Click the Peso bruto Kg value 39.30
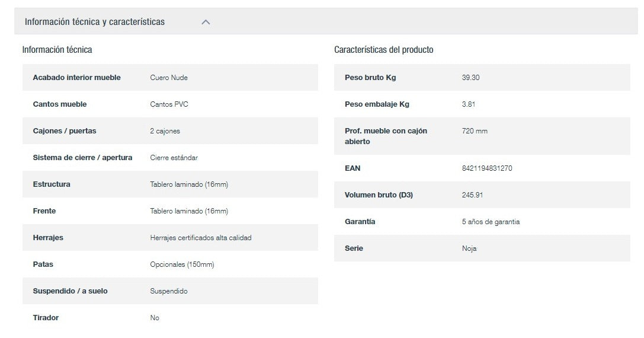Screen dimensions: 644x338 tap(470, 78)
